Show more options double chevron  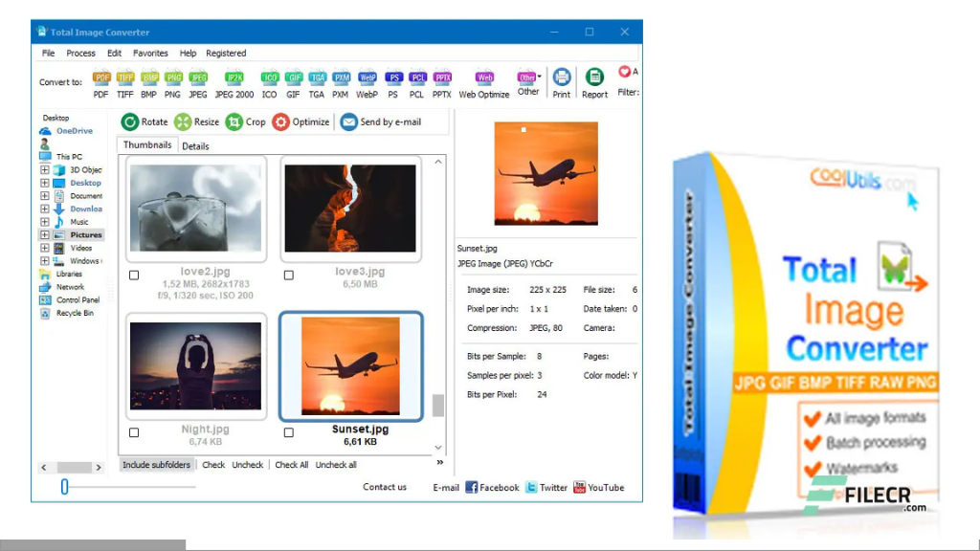[x=440, y=462]
